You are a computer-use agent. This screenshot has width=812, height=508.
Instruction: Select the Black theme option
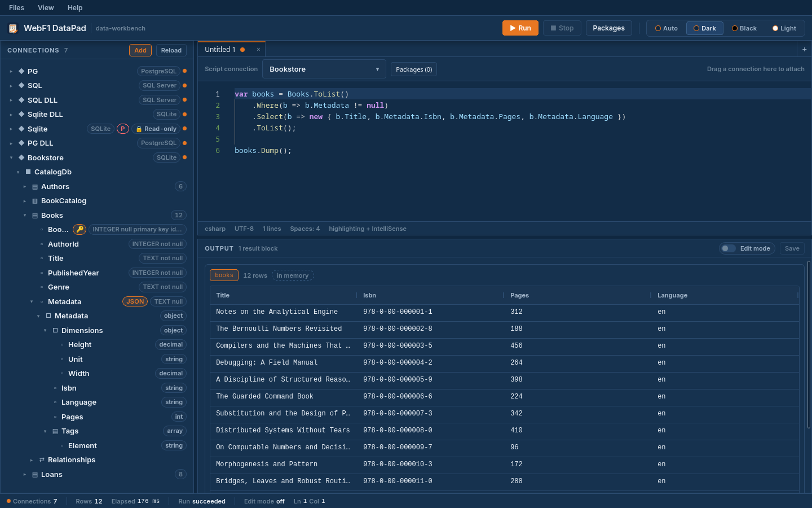pyautogui.click(x=744, y=28)
